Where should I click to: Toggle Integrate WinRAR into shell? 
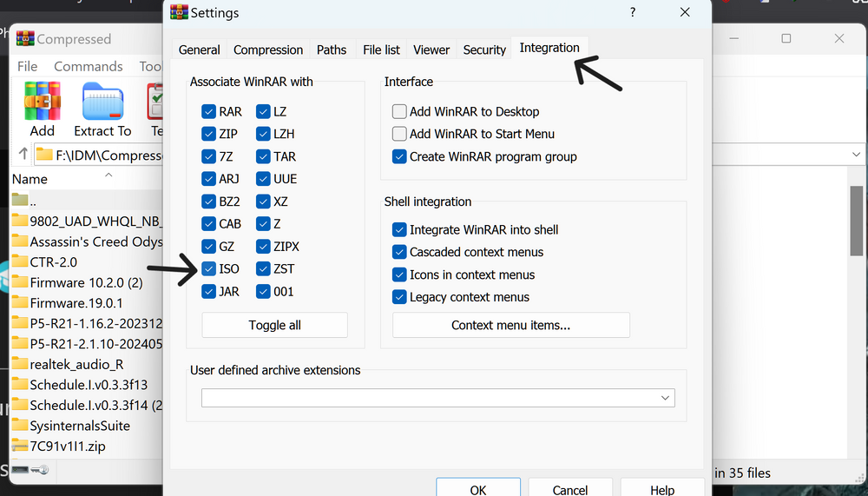tap(399, 229)
